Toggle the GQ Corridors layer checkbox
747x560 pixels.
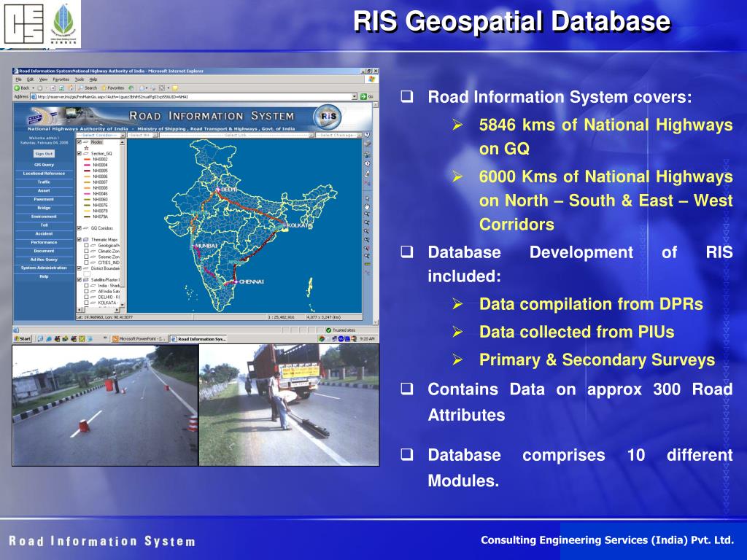(x=80, y=227)
